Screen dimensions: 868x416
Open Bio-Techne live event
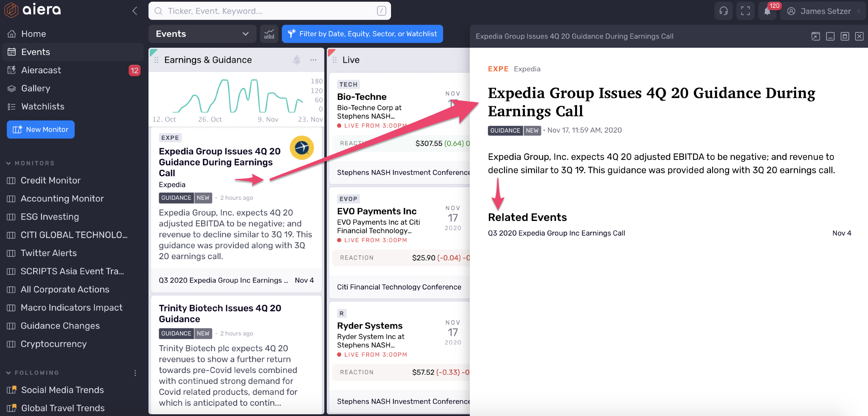pos(362,97)
